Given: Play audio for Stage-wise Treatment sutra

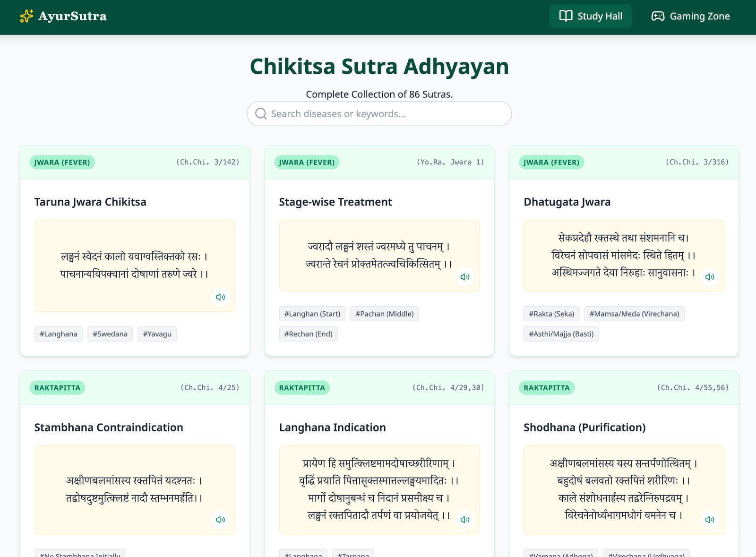Looking at the screenshot, I should pyautogui.click(x=465, y=277).
